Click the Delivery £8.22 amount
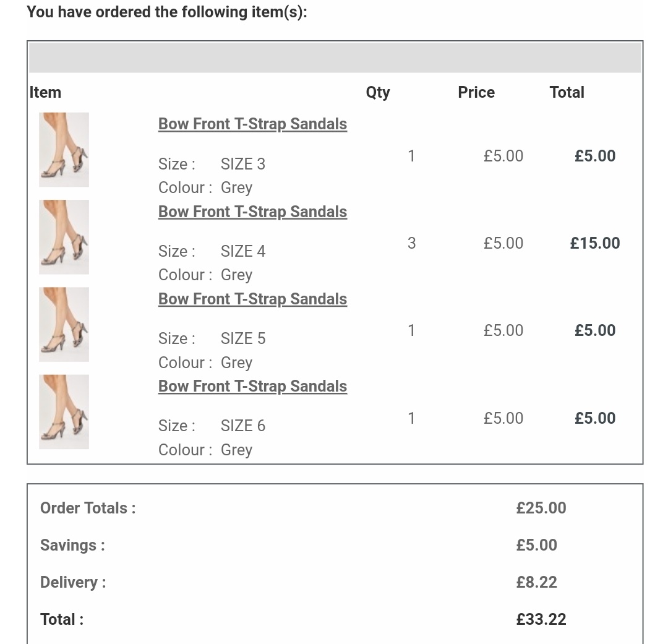668x644 pixels. [536, 582]
